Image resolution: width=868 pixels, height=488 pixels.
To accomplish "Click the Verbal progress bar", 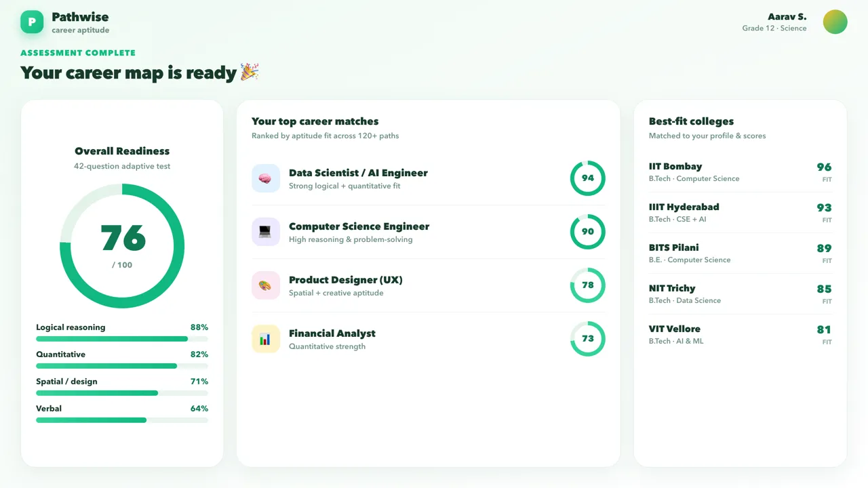I will click(122, 420).
